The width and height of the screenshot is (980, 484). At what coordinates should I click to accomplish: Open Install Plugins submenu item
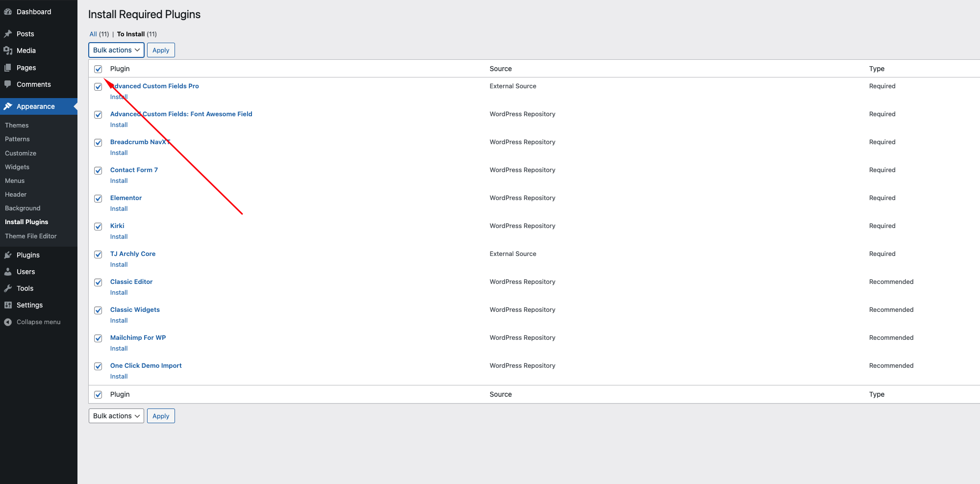coord(26,222)
